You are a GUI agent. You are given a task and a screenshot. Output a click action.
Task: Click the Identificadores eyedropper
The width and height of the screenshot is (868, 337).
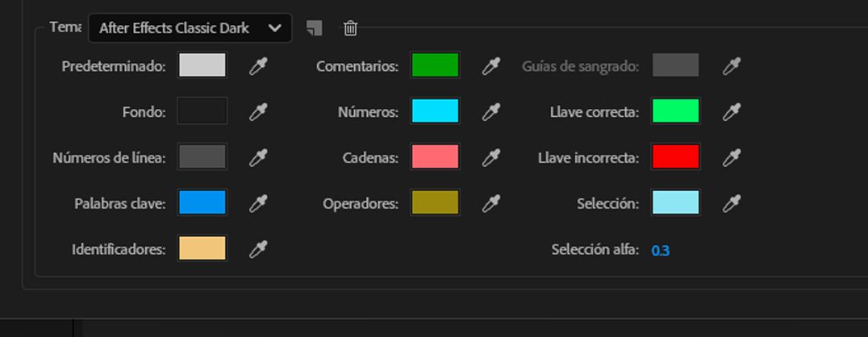(257, 250)
